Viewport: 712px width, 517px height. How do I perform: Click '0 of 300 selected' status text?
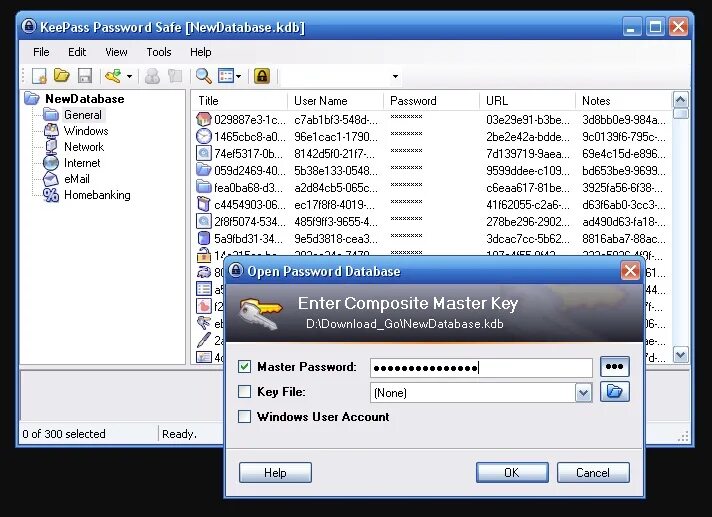pyautogui.click(x=64, y=434)
